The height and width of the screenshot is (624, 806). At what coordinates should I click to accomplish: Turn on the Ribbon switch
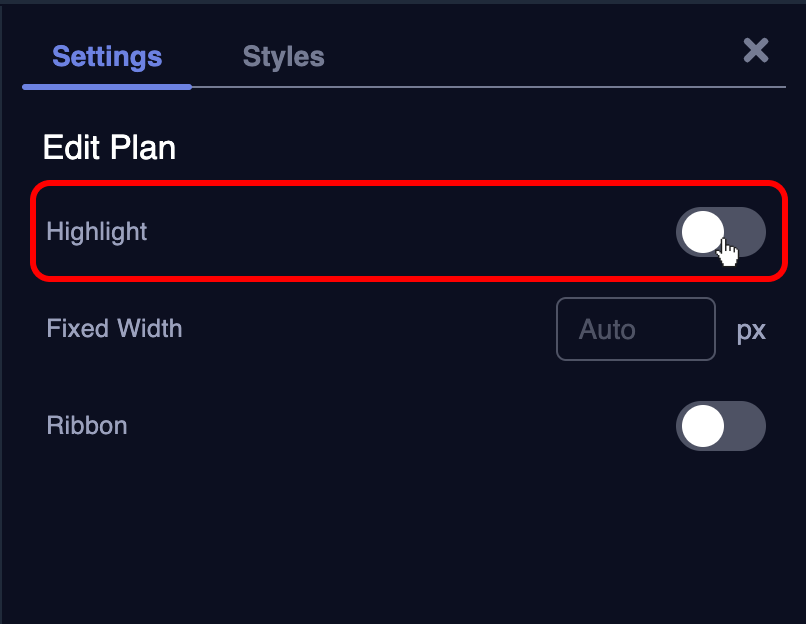720,427
